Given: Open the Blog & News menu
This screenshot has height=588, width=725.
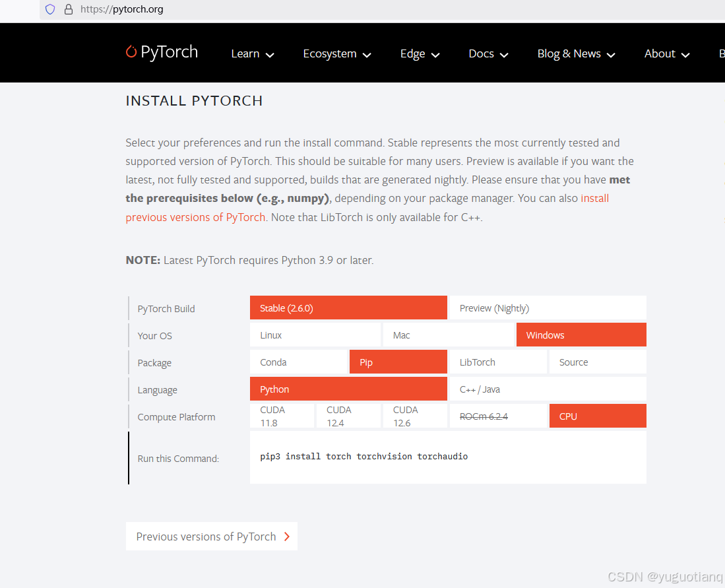Looking at the screenshot, I should pyautogui.click(x=576, y=53).
